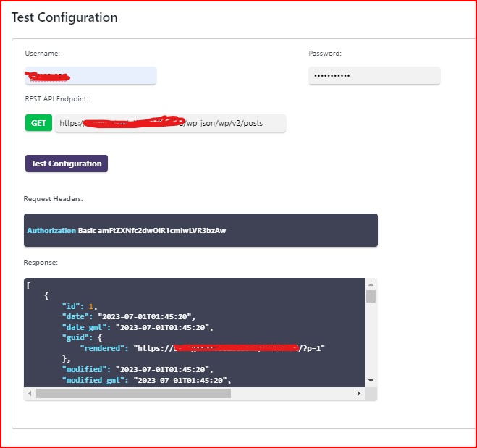
Task: Click the "REST API Endpoint:" label
Action: coord(56,99)
